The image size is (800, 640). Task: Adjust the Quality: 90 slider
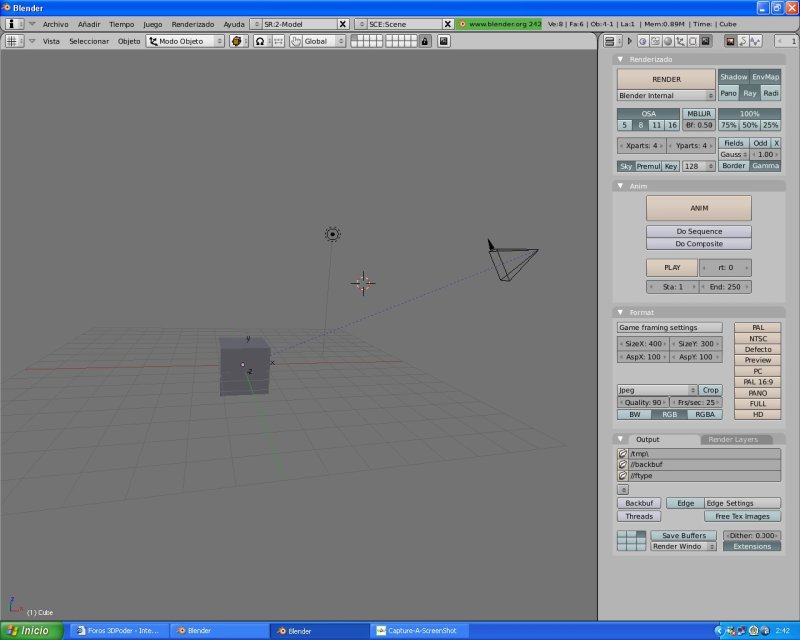(x=642, y=403)
